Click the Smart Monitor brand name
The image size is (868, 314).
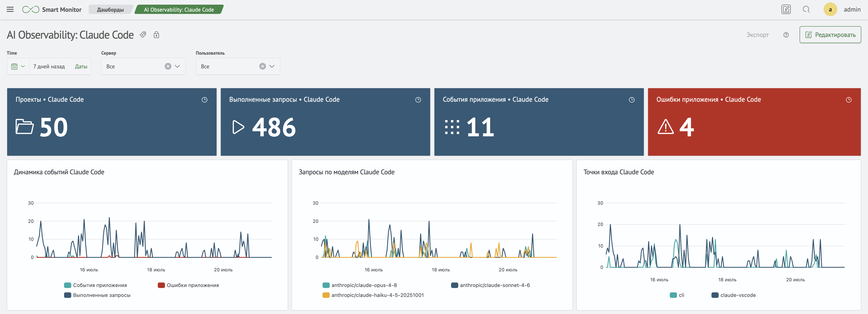62,9
